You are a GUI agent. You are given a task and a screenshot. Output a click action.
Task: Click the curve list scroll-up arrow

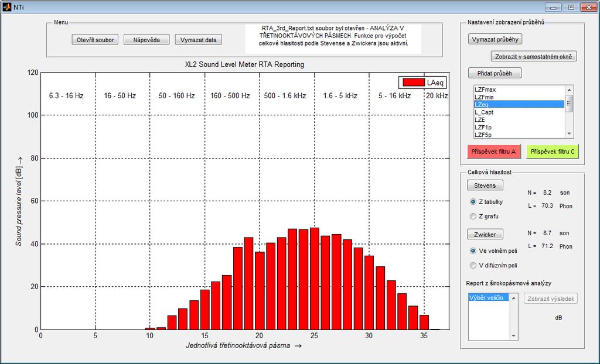click(x=569, y=90)
